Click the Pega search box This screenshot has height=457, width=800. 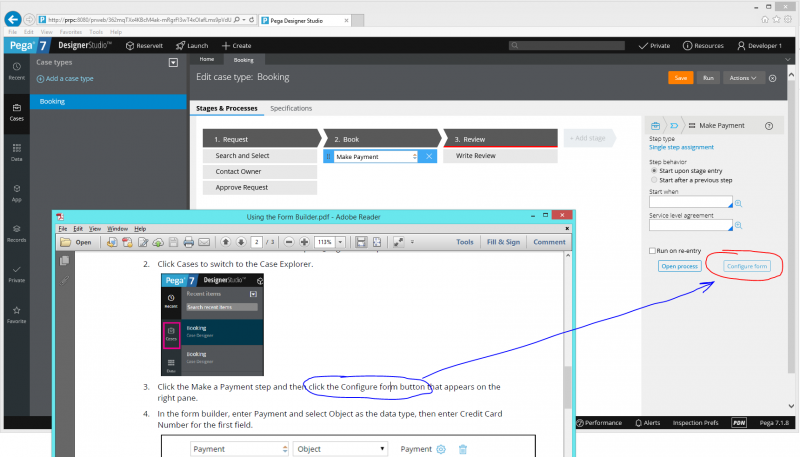click(567, 45)
